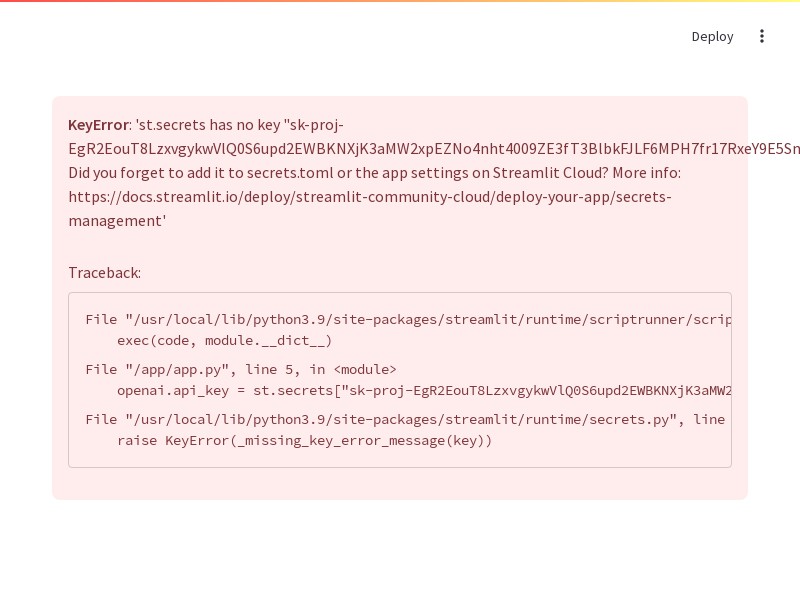800x600 pixels.
Task: Click the script_runner file path line
Action: click(x=408, y=319)
